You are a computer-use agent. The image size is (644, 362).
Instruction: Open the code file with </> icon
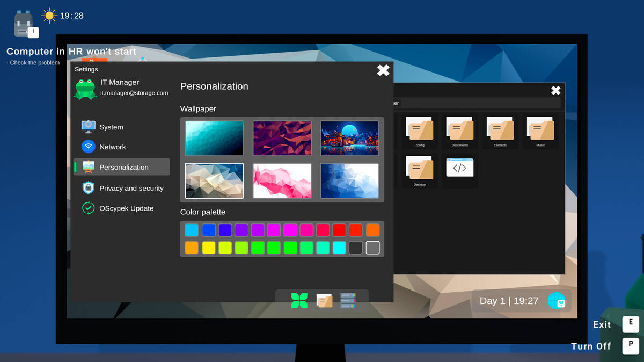[459, 169]
